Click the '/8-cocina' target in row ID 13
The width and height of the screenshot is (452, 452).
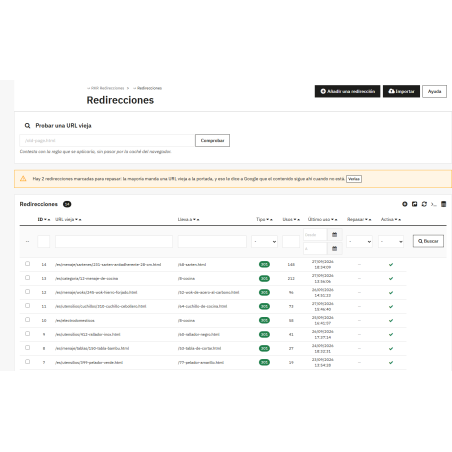(186, 278)
